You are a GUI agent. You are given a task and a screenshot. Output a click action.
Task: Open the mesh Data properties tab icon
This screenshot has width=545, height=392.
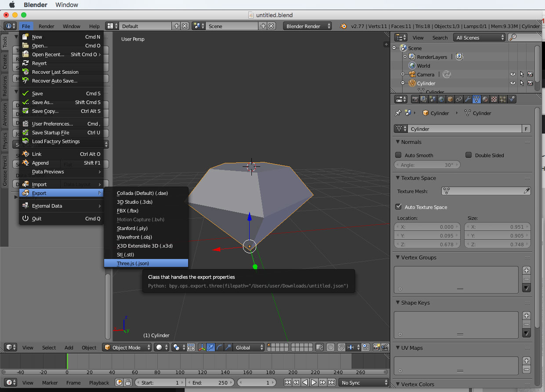click(476, 100)
